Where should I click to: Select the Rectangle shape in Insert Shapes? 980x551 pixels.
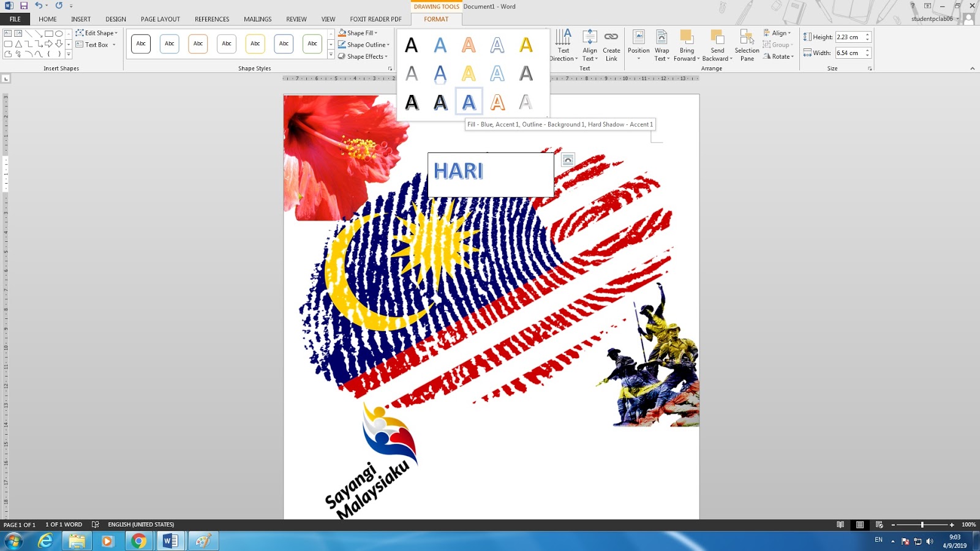pyautogui.click(x=48, y=34)
